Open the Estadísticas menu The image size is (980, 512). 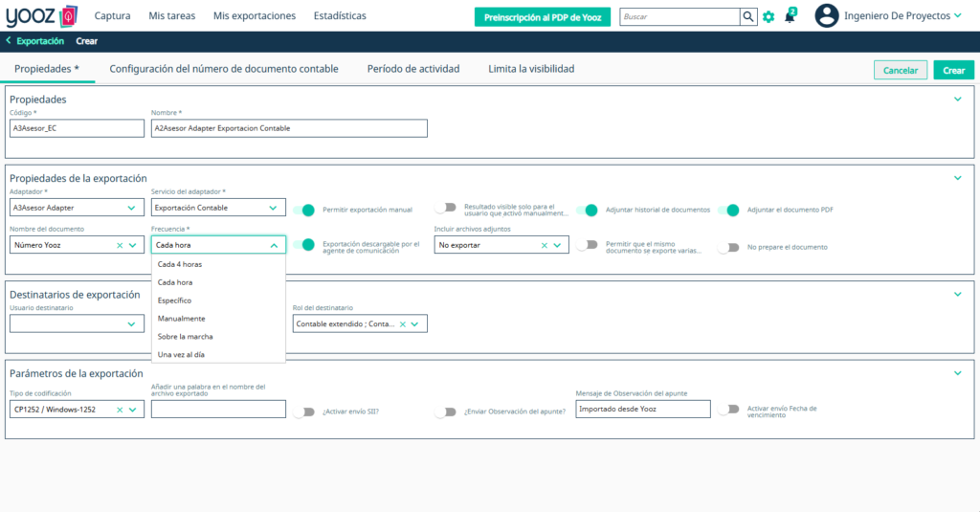point(340,15)
